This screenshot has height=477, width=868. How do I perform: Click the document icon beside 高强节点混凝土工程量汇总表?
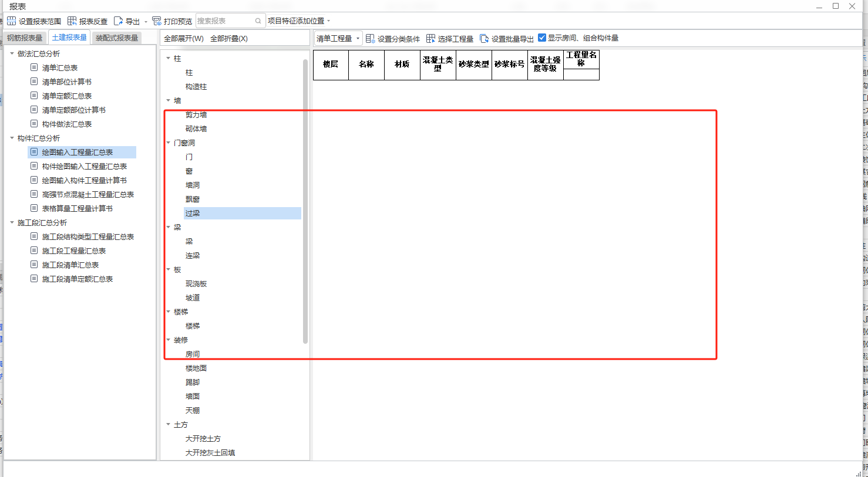[x=34, y=194]
